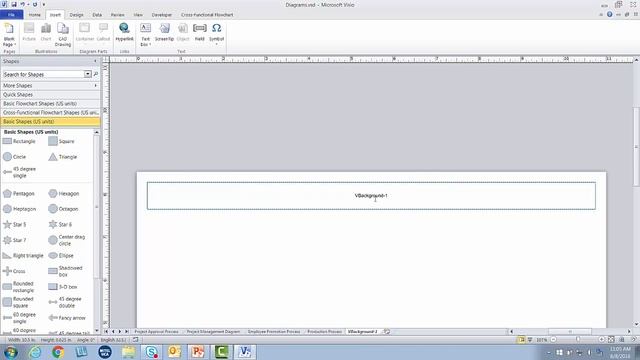Insert a Field into the text

(x=200, y=32)
